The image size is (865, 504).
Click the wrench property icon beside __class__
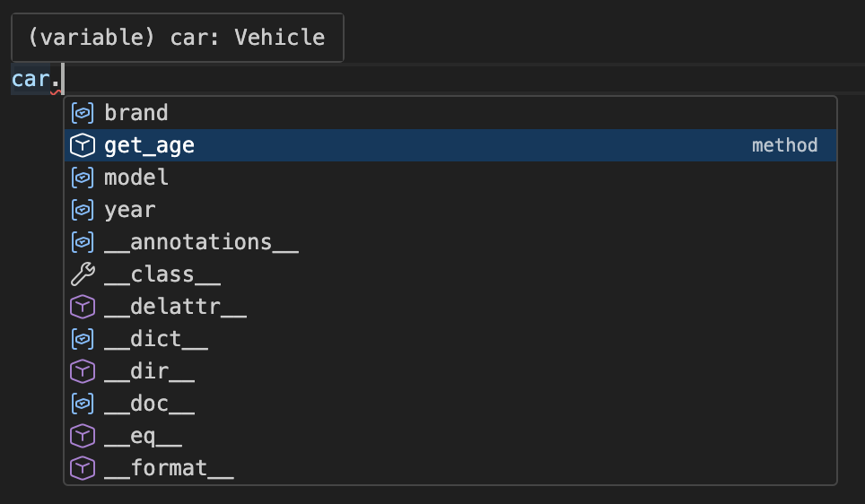83,274
